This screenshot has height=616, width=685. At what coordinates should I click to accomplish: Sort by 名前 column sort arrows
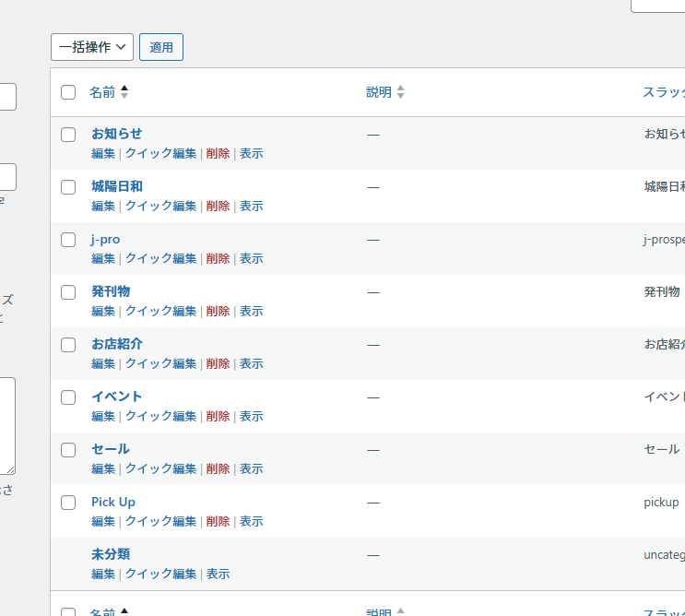click(x=124, y=92)
